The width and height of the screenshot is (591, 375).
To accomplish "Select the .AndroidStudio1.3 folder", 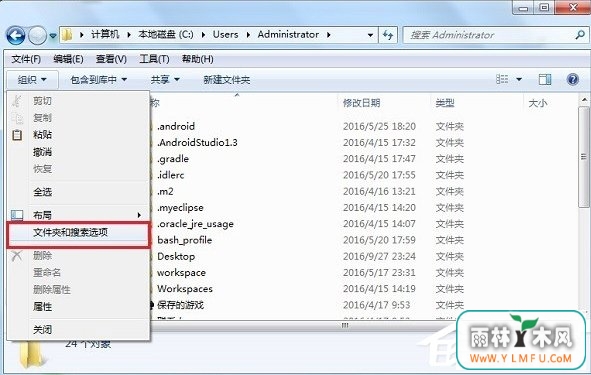I will tap(197, 142).
